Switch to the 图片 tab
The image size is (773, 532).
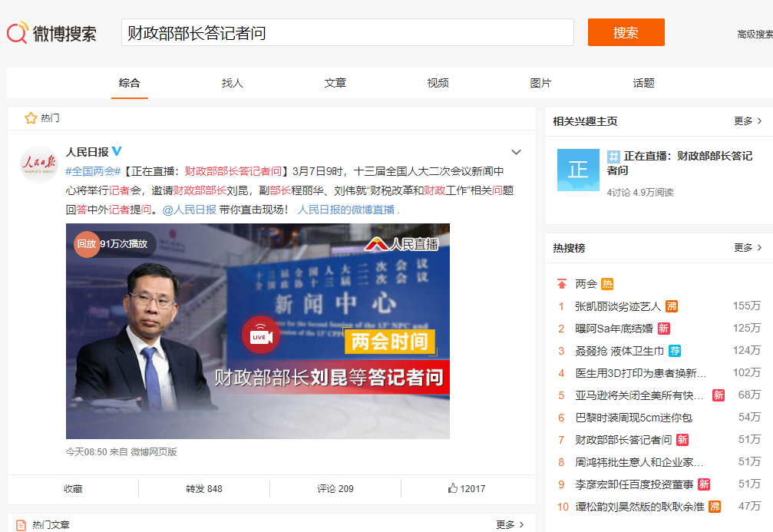[540, 83]
